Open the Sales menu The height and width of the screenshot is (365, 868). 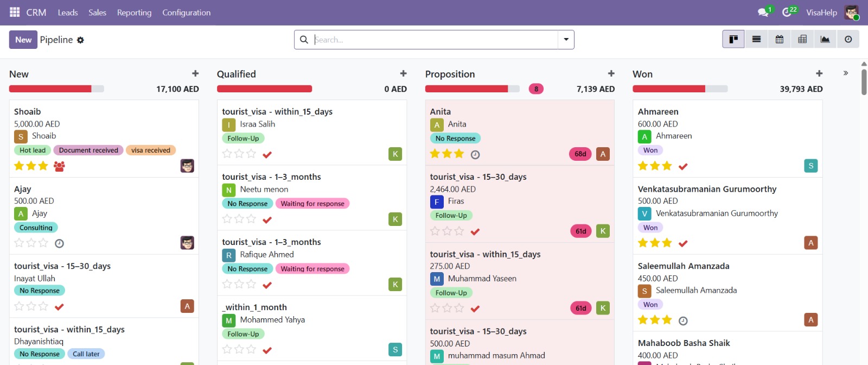pyautogui.click(x=98, y=12)
